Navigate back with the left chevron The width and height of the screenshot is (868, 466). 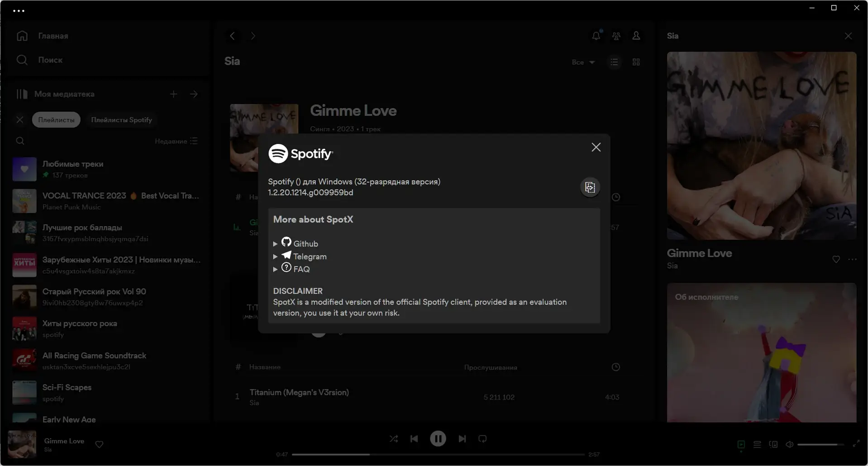[232, 36]
